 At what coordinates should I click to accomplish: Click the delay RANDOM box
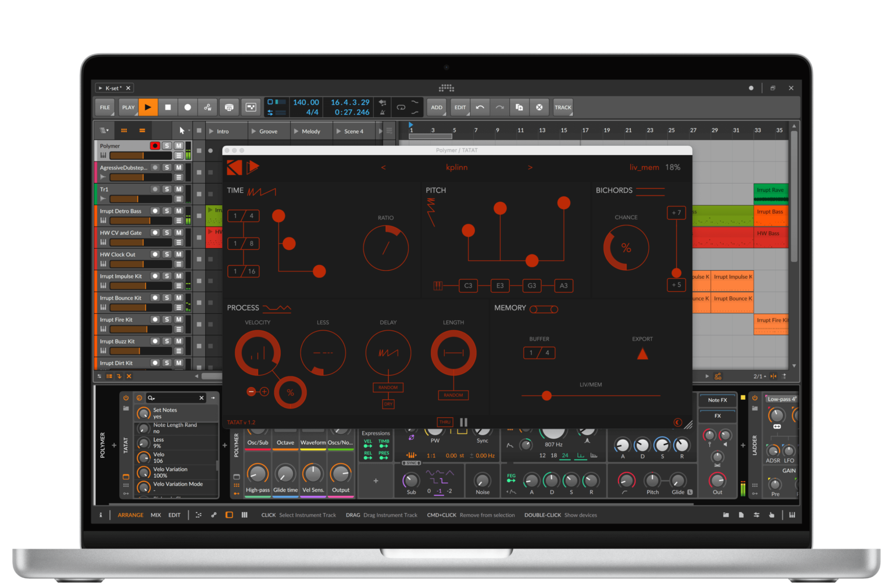tap(388, 388)
